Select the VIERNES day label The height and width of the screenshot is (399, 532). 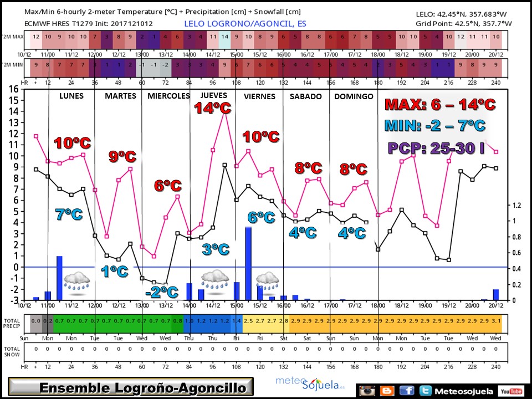coord(259,96)
